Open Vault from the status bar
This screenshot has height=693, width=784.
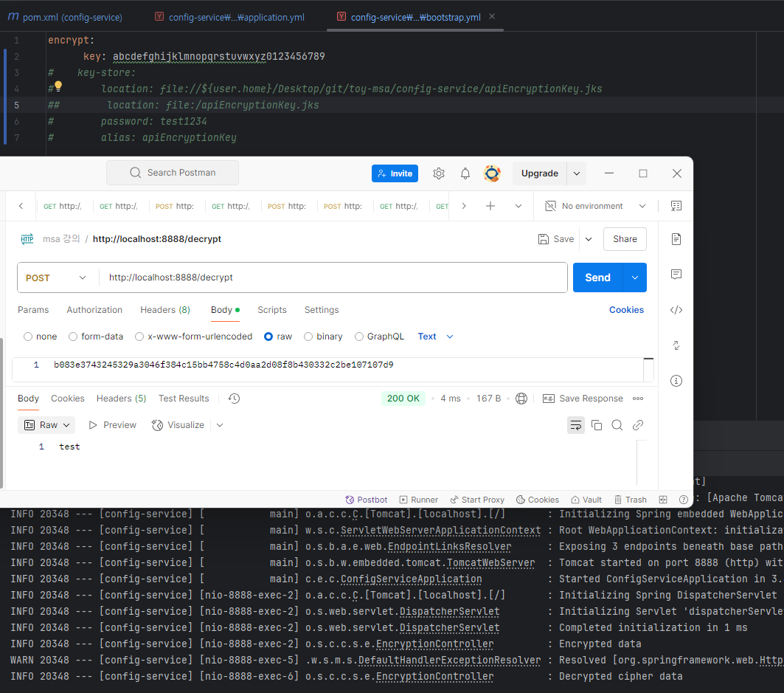[586, 500]
